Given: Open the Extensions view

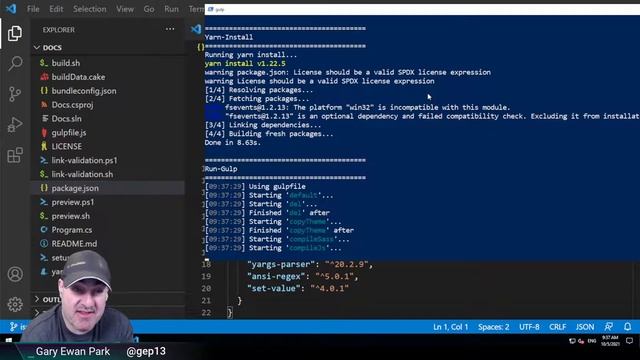Looking at the screenshot, I should 15,156.
